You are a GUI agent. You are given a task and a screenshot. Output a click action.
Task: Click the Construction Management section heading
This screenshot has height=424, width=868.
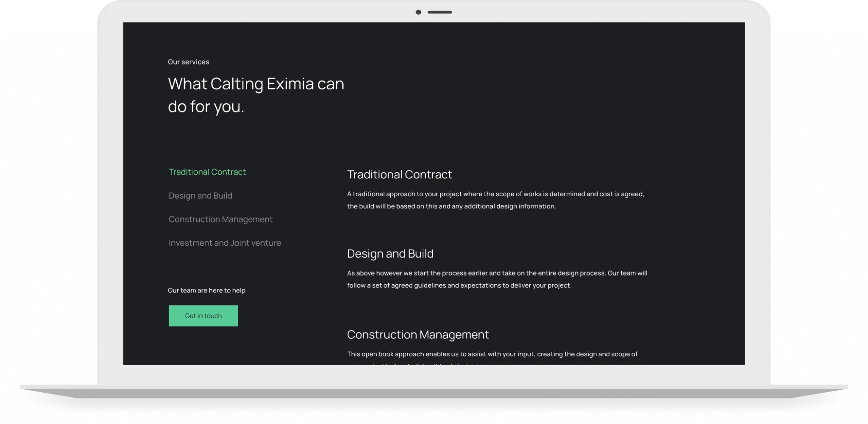pos(417,335)
